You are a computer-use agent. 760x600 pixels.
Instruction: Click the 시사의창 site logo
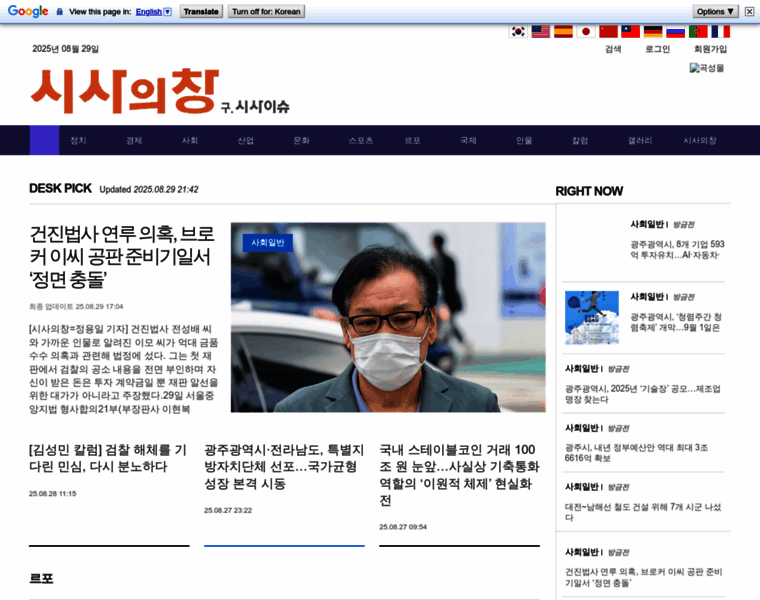123,92
